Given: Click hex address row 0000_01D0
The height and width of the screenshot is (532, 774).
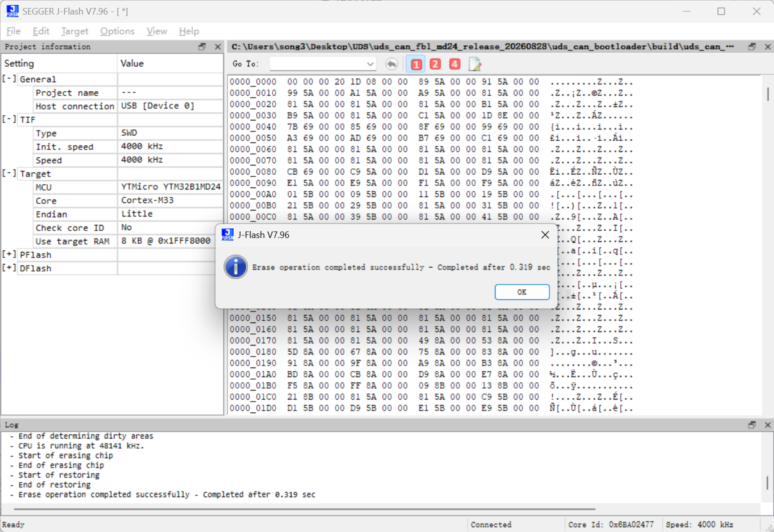Looking at the screenshot, I should pos(253,408).
